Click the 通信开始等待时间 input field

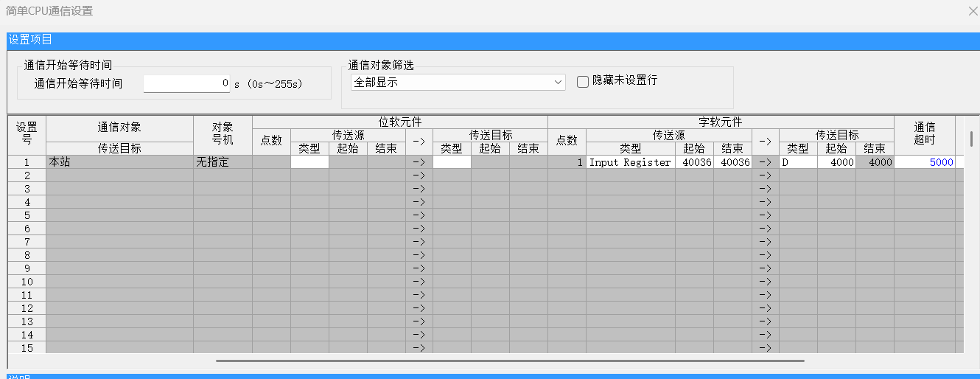click(187, 83)
